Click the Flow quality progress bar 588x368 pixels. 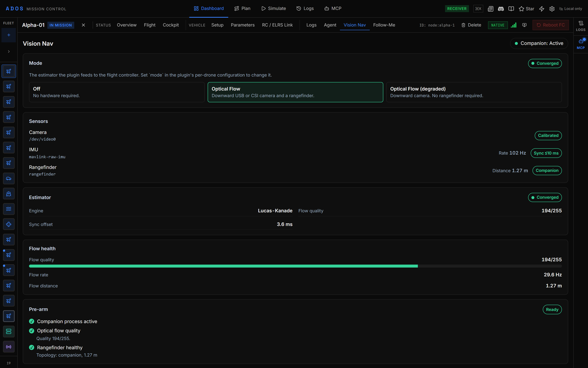click(295, 266)
